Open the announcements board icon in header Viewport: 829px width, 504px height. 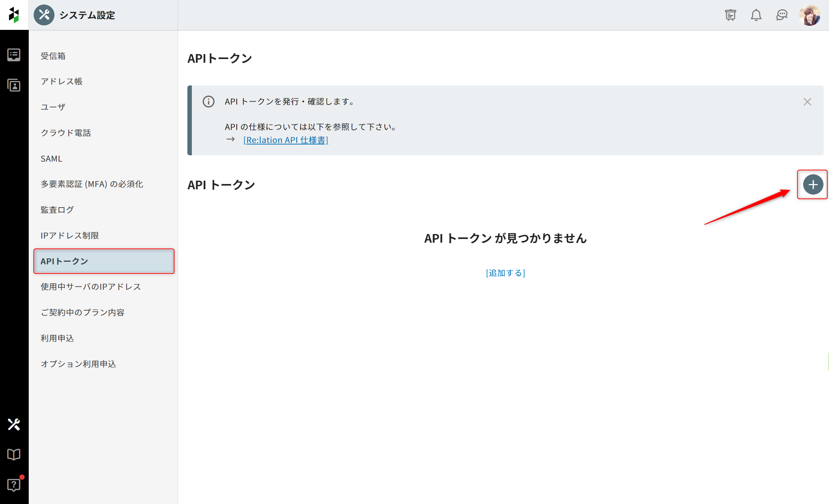pyautogui.click(x=730, y=15)
